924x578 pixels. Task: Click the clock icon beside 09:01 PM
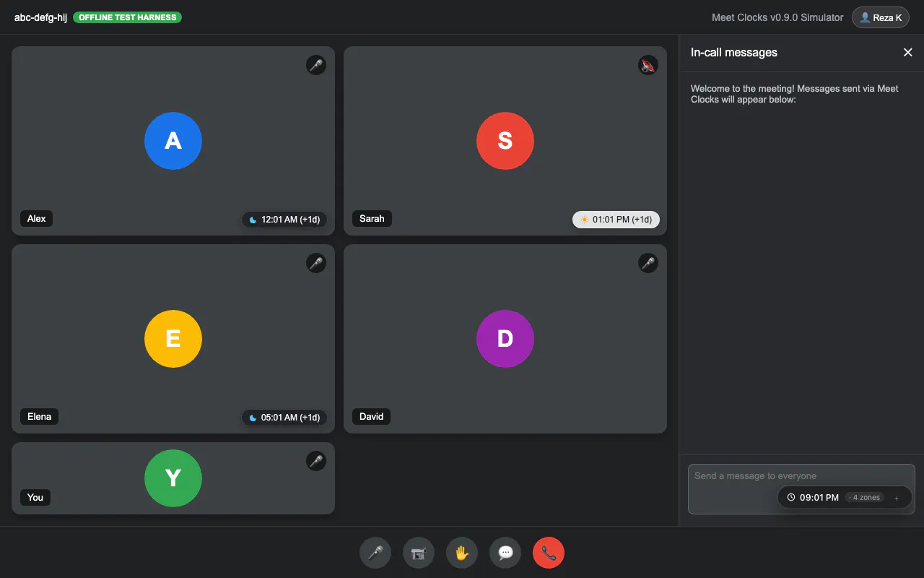(x=791, y=498)
